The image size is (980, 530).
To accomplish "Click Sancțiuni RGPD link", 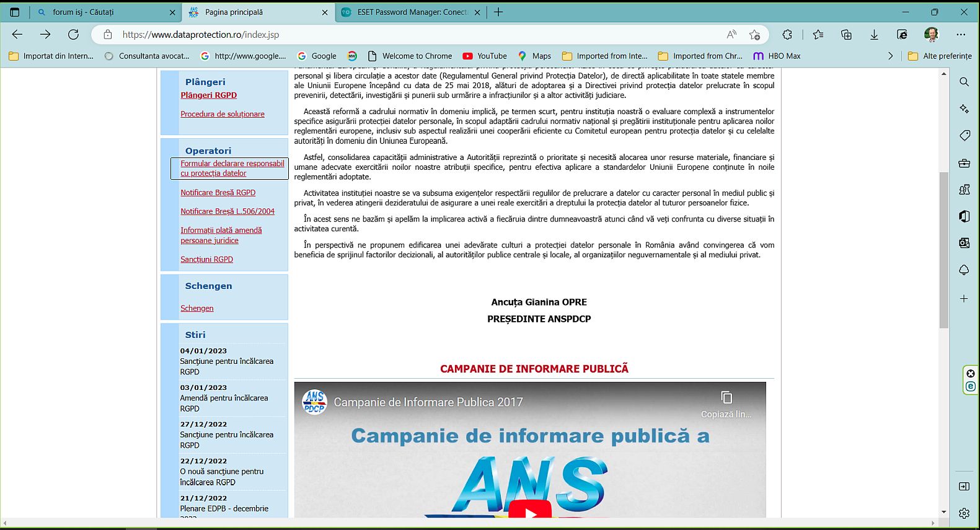I will [x=206, y=259].
